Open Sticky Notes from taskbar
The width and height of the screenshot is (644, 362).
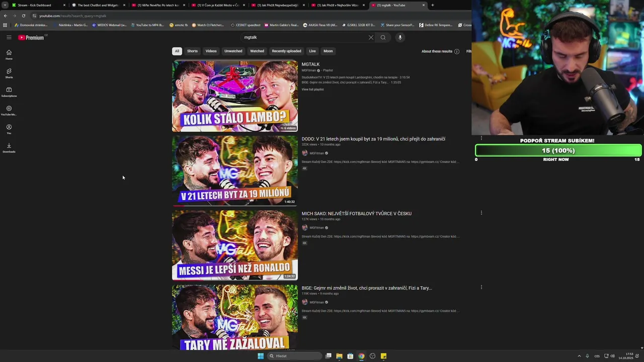tap(383, 356)
